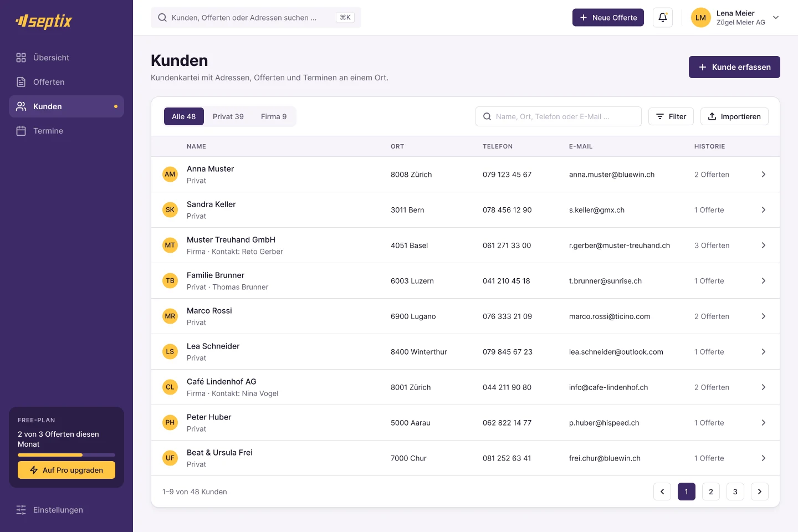Open the Filter options

pos(671,116)
